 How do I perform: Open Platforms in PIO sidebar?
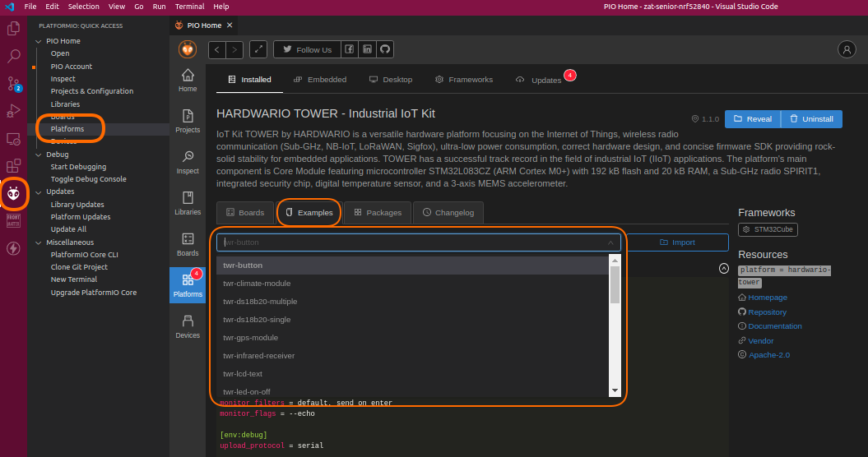click(188, 285)
